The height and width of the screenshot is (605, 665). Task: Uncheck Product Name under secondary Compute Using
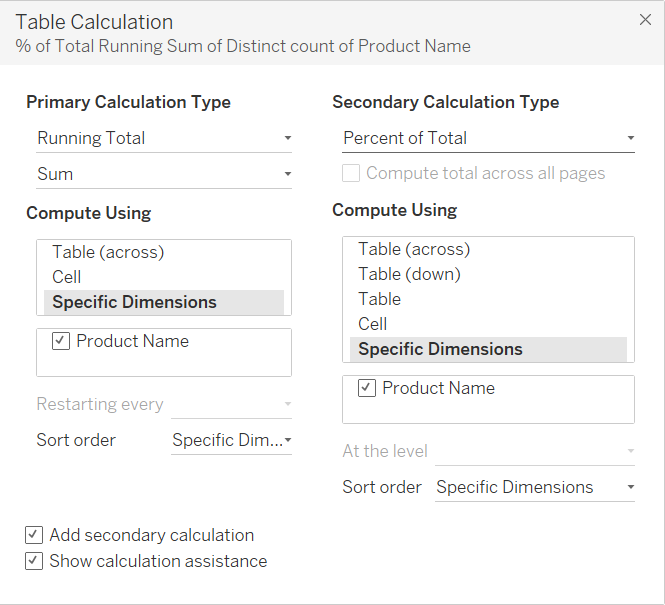(367, 388)
